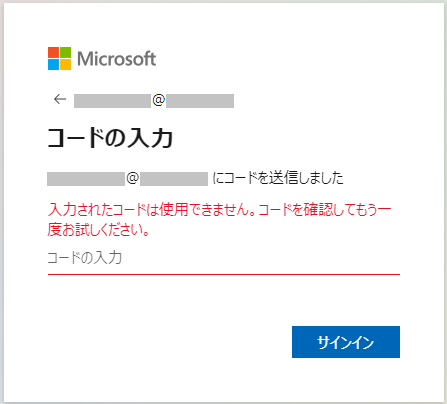This screenshot has width=447, height=404.
Task: Click the redacted username in the sent-code message
Action: pos(86,179)
